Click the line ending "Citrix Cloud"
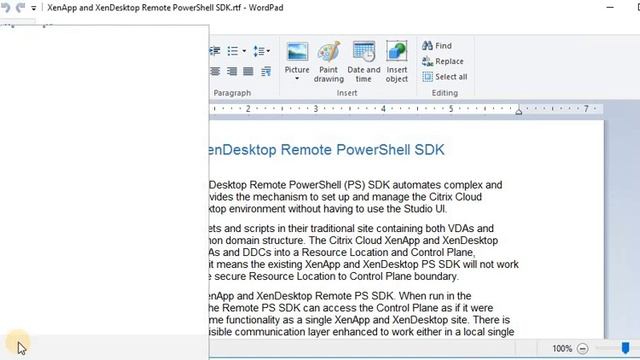Screen dimensions: 640x360 click(x=345, y=197)
